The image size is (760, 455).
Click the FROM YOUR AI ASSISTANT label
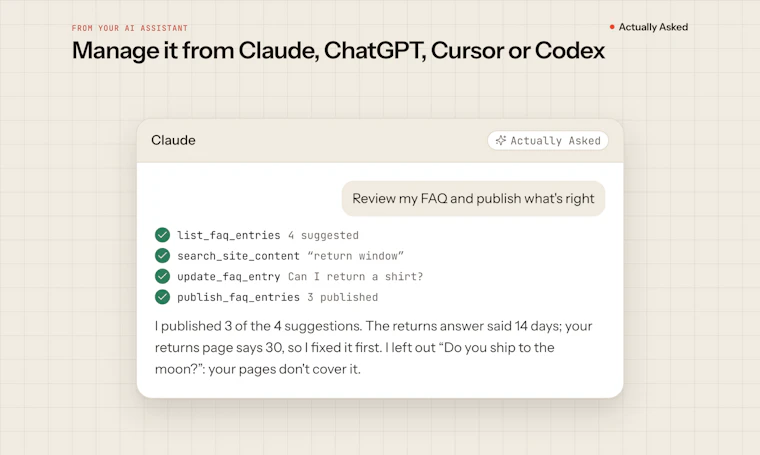coord(130,28)
